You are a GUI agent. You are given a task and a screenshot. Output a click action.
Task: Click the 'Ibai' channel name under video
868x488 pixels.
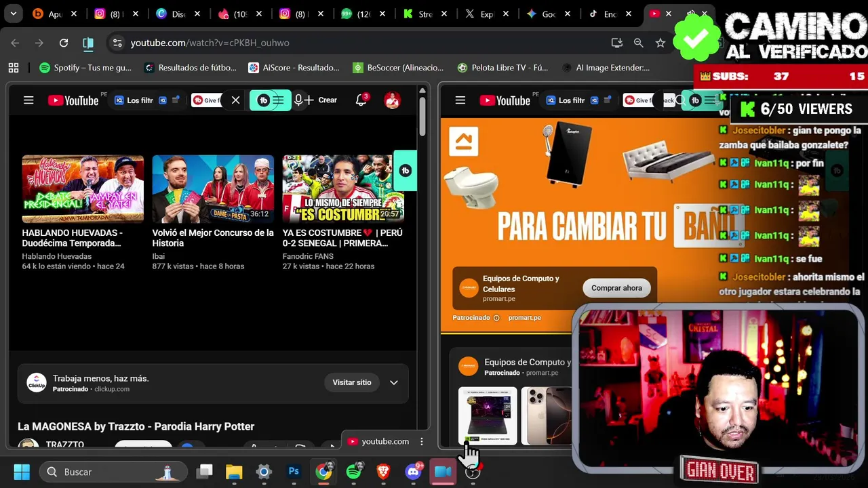click(x=158, y=256)
